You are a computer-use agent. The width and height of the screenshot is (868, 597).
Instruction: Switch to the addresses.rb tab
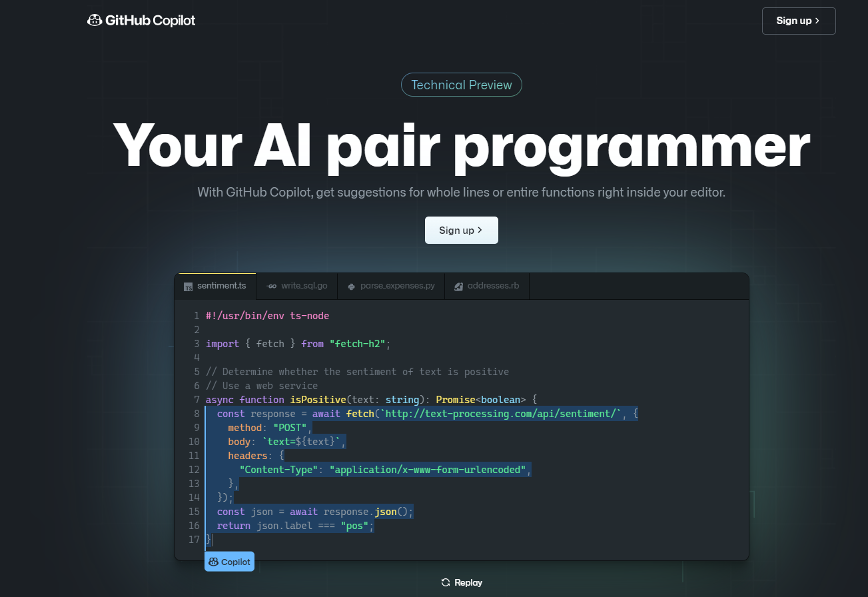[x=487, y=286]
